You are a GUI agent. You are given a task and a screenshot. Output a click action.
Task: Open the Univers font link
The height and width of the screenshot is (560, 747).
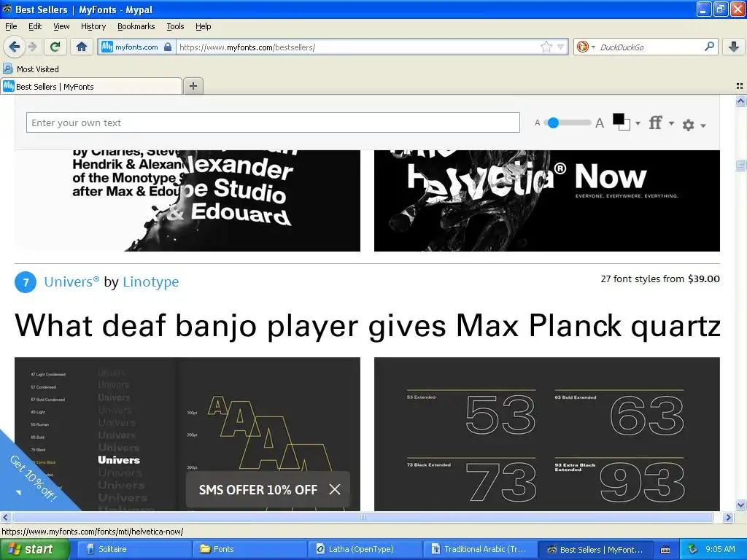[71, 282]
